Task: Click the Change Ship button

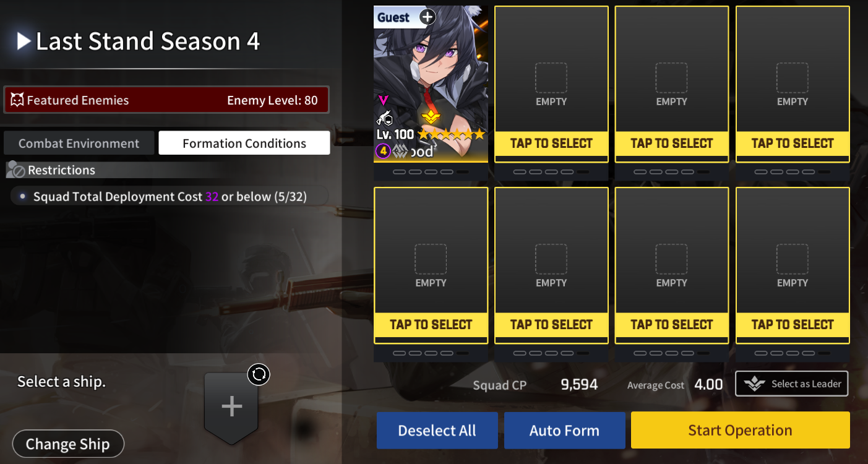Action: (68, 444)
